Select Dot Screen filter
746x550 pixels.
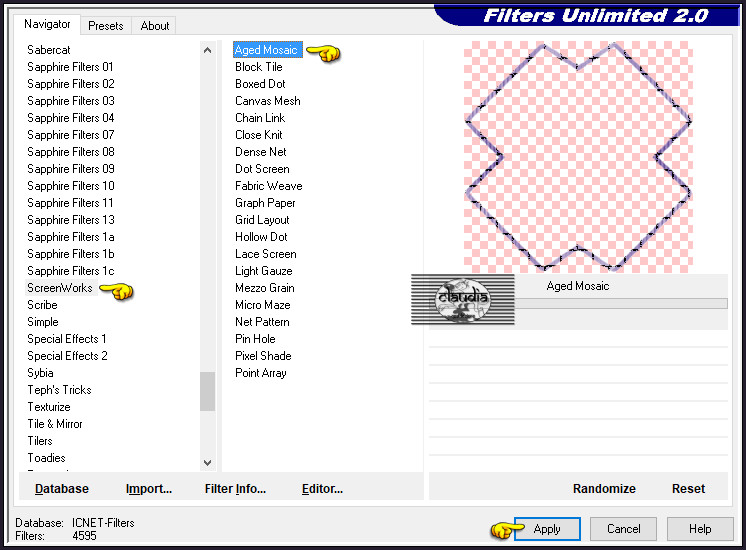pos(262,169)
